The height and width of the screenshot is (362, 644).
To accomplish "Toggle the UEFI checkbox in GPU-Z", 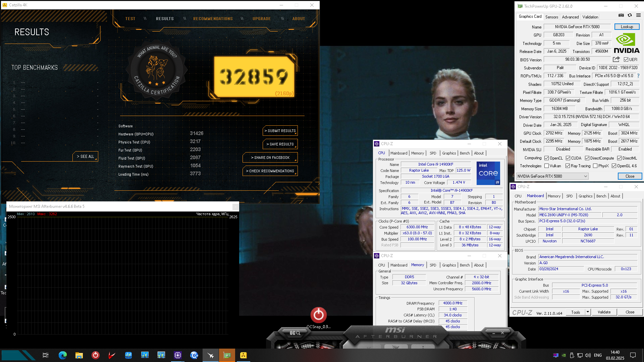I will (x=626, y=60).
